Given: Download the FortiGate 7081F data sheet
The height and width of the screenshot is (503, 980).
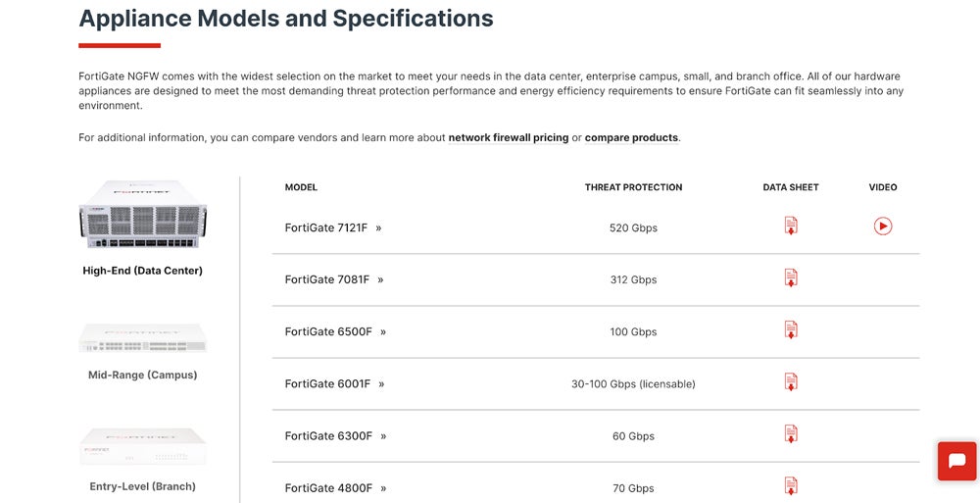Looking at the screenshot, I should (791, 278).
